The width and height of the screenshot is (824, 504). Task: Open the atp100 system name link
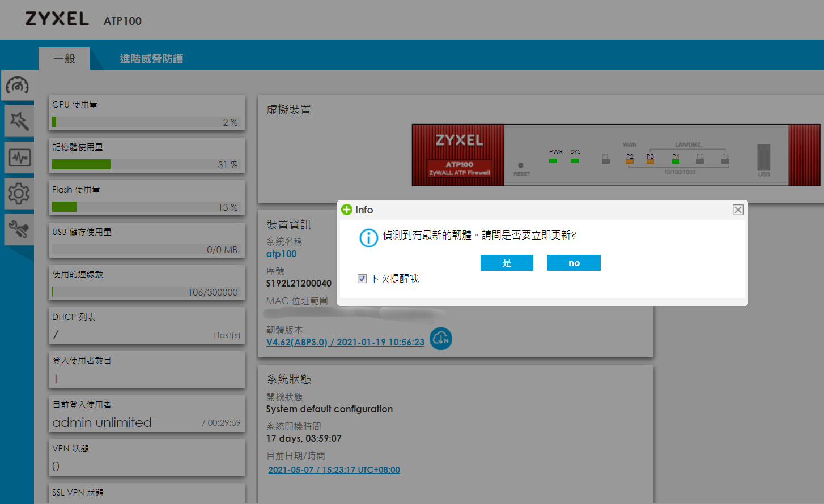pyautogui.click(x=281, y=254)
